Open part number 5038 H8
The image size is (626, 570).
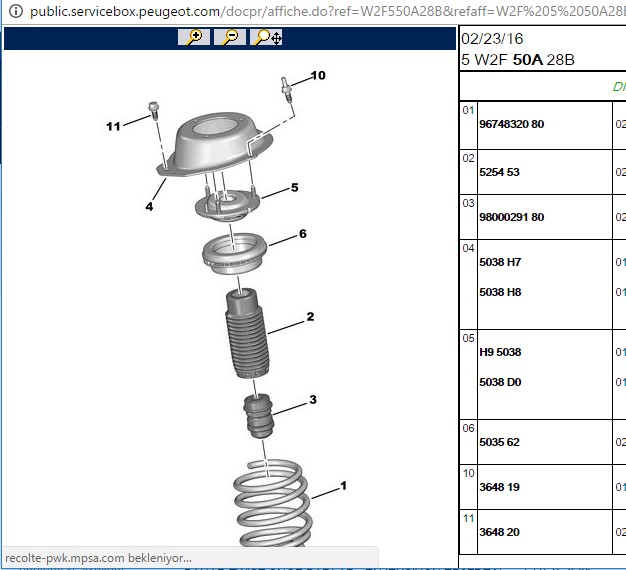coord(500,292)
